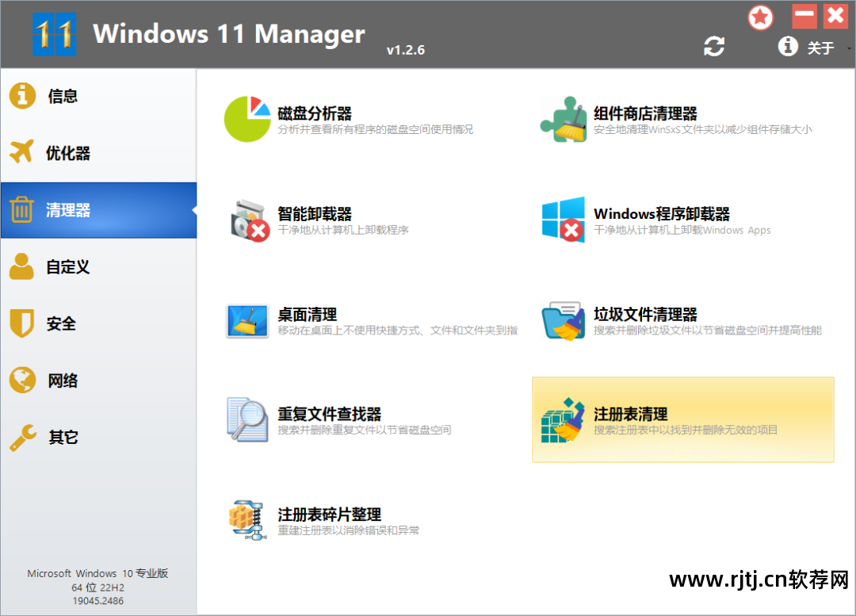Screen dimensions: 856x616
Task: Click the v1.2.6 version label
Action: (406, 50)
